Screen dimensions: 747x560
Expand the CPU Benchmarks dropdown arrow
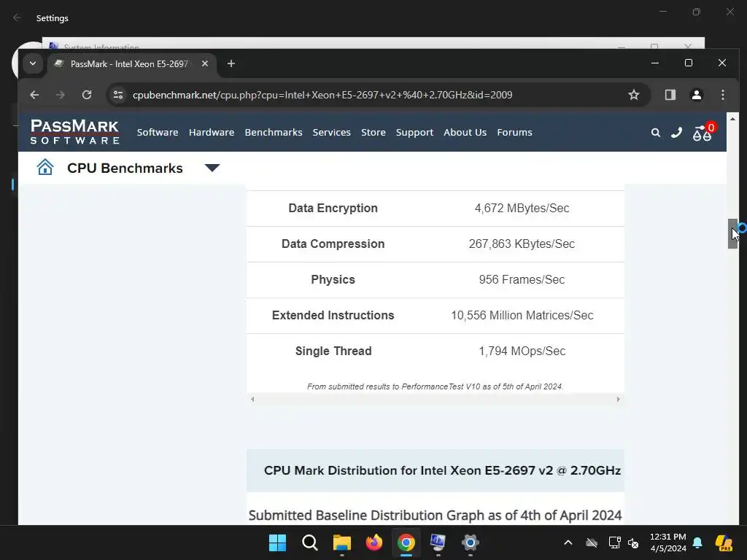coord(212,168)
